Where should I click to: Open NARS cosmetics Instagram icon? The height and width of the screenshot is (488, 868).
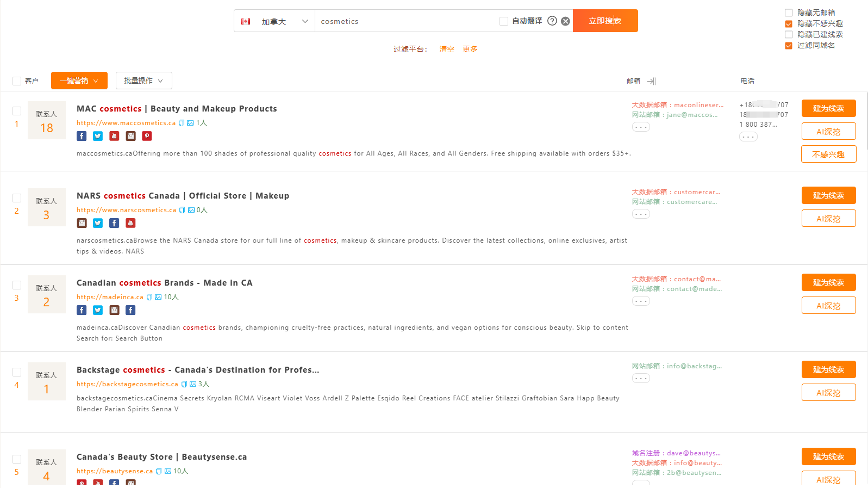(x=82, y=223)
